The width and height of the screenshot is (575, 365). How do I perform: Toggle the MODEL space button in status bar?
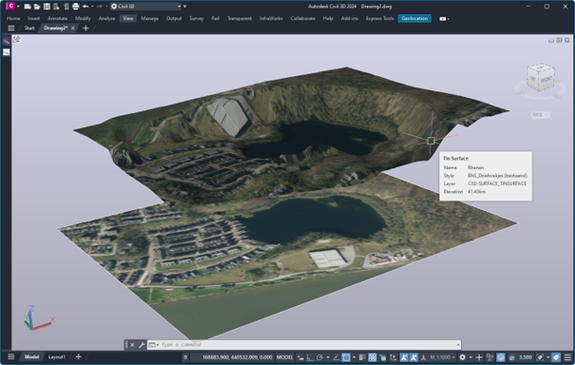point(285,357)
